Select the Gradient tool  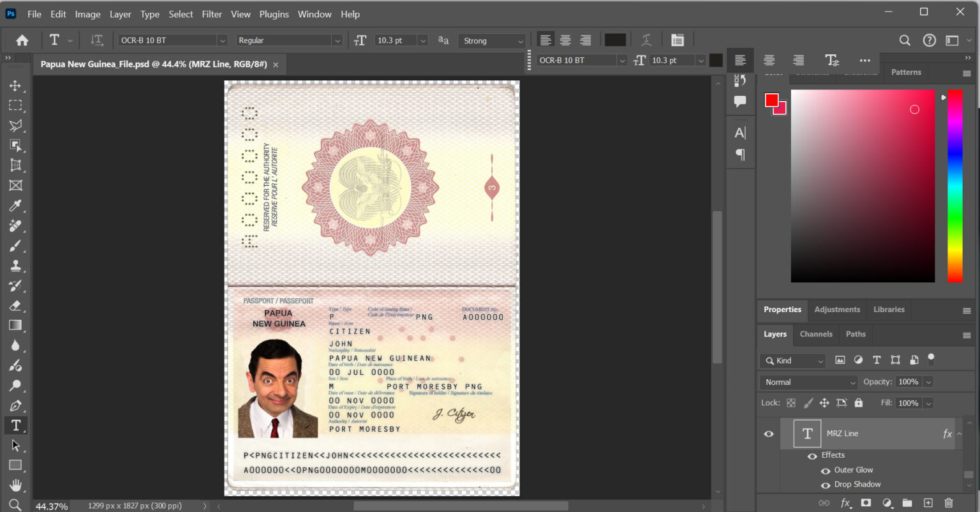tap(15, 326)
